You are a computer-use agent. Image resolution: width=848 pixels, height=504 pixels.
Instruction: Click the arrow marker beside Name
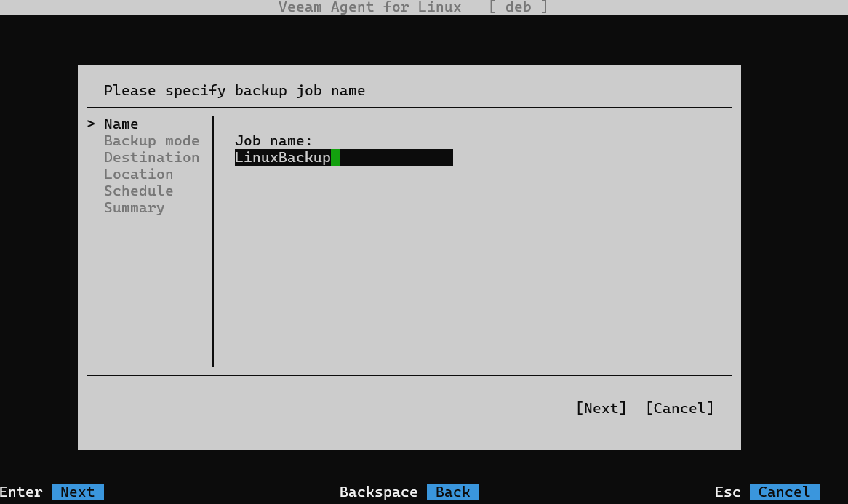click(x=91, y=124)
